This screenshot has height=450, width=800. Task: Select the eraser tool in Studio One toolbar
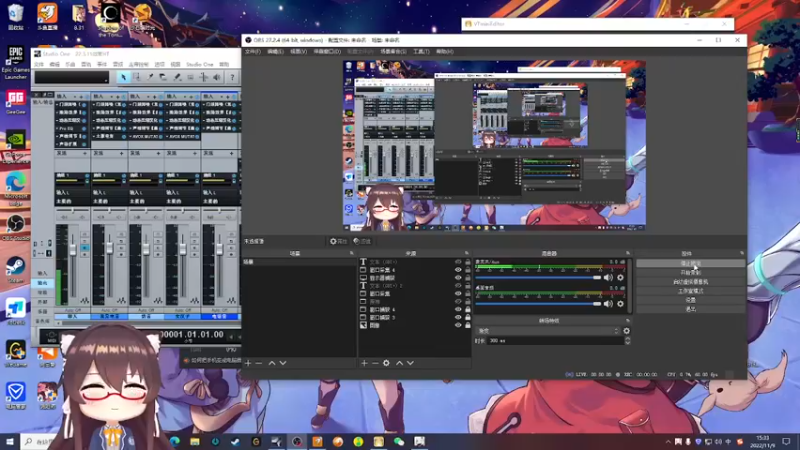163,77
